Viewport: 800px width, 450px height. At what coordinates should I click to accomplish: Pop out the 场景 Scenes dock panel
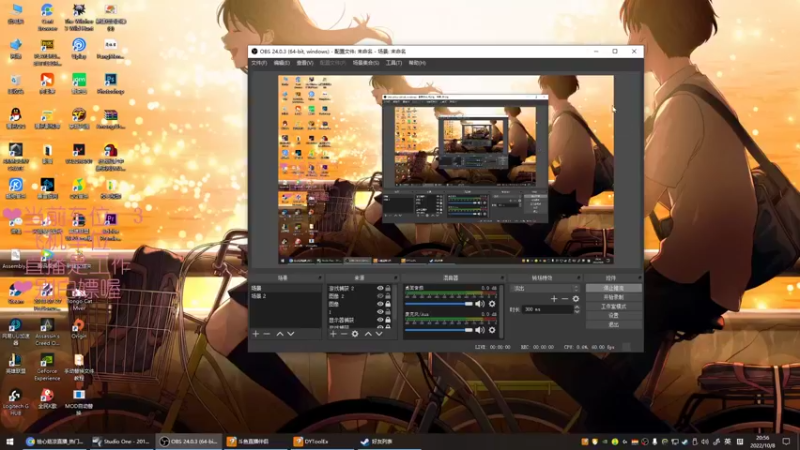point(320,278)
